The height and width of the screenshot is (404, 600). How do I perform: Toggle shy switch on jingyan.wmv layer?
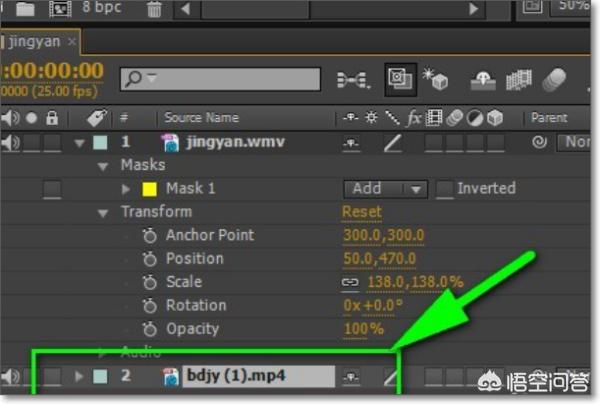(351, 143)
